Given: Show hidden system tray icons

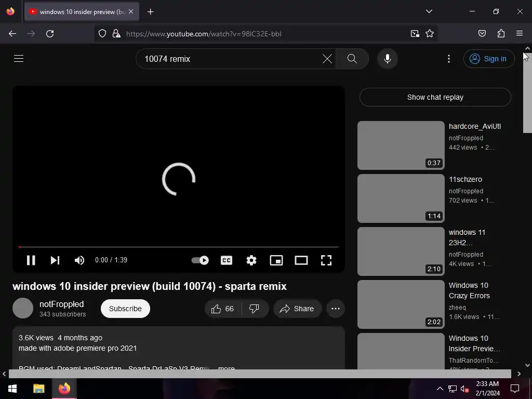Looking at the screenshot, I should (x=440, y=389).
